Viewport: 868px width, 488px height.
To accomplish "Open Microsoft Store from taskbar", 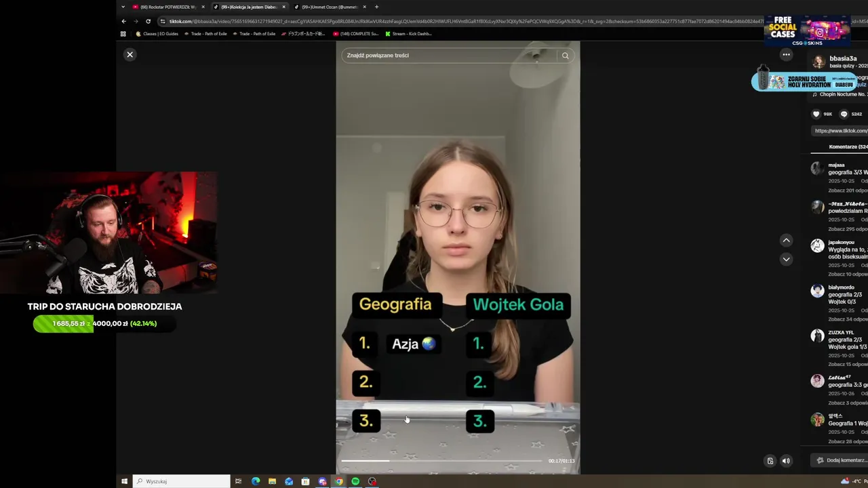I will pos(305,481).
